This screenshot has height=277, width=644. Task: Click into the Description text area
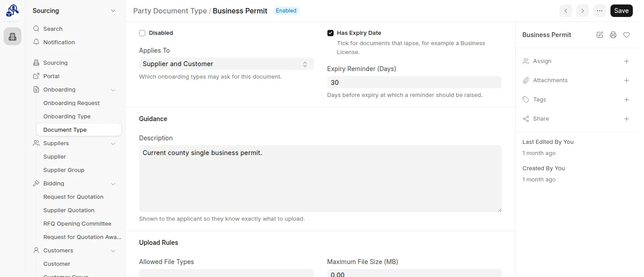pyautogui.click(x=320, y=179)
